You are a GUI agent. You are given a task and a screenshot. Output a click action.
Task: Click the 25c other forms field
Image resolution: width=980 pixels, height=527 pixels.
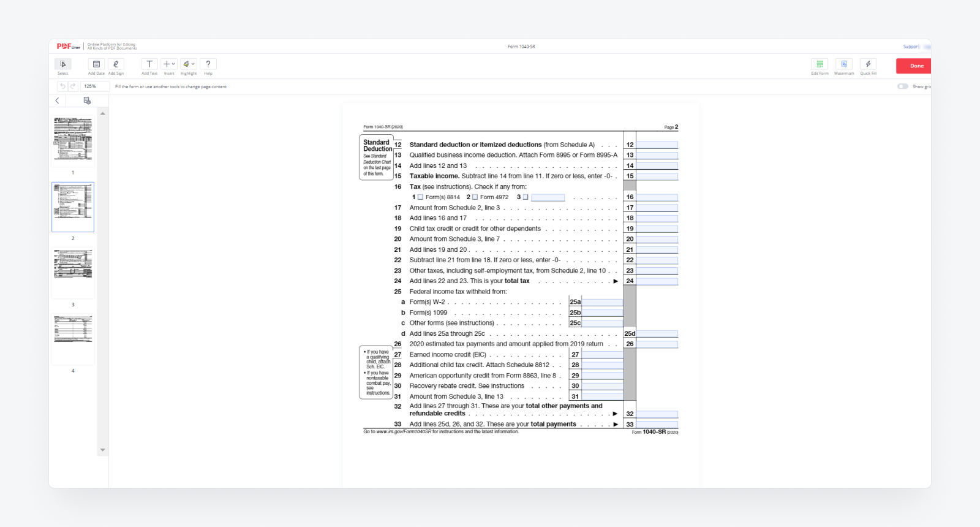(602, 323)
